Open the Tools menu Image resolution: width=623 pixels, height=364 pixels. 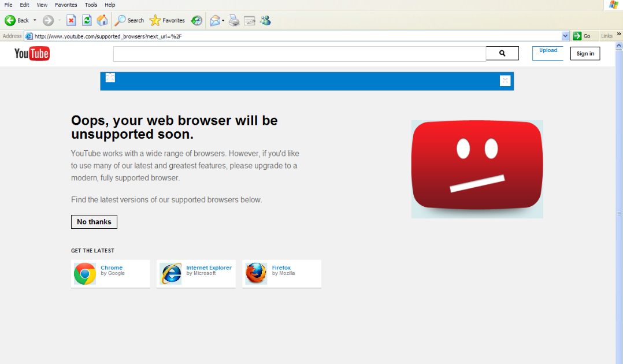[91, 5]
